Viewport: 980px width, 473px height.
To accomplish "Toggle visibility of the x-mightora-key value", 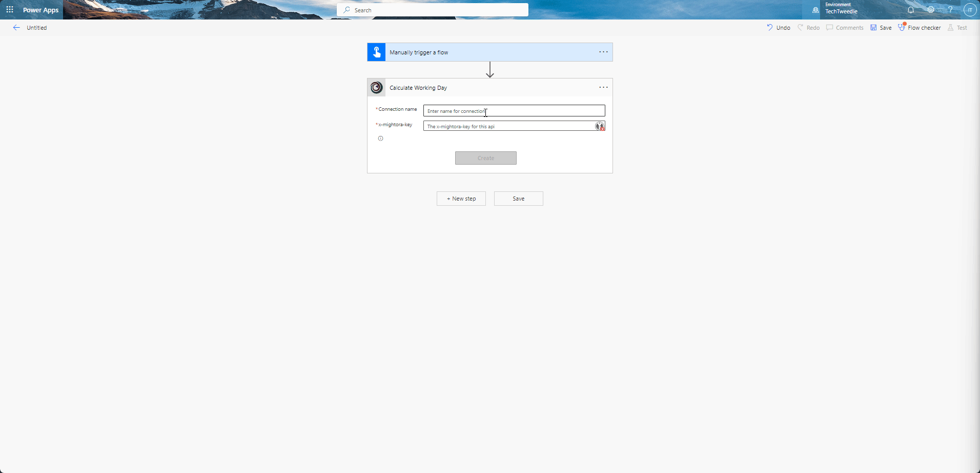I will tap(600, 126).
